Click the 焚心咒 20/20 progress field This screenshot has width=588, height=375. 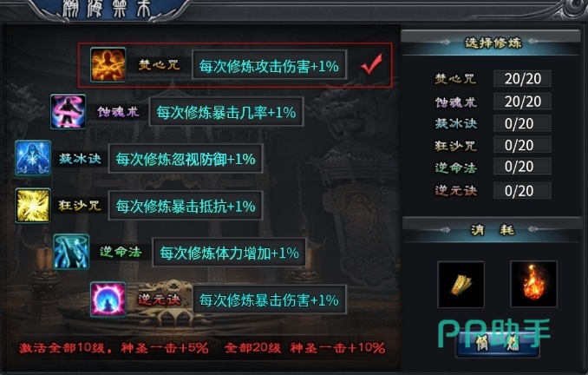tap(522, 78)
